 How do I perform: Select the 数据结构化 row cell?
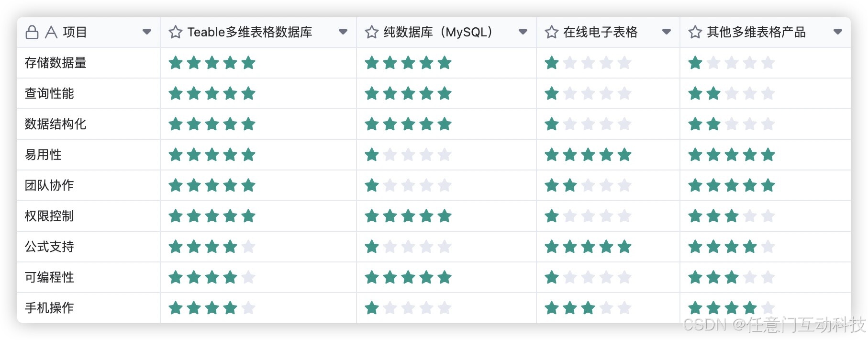click(89, 124)
